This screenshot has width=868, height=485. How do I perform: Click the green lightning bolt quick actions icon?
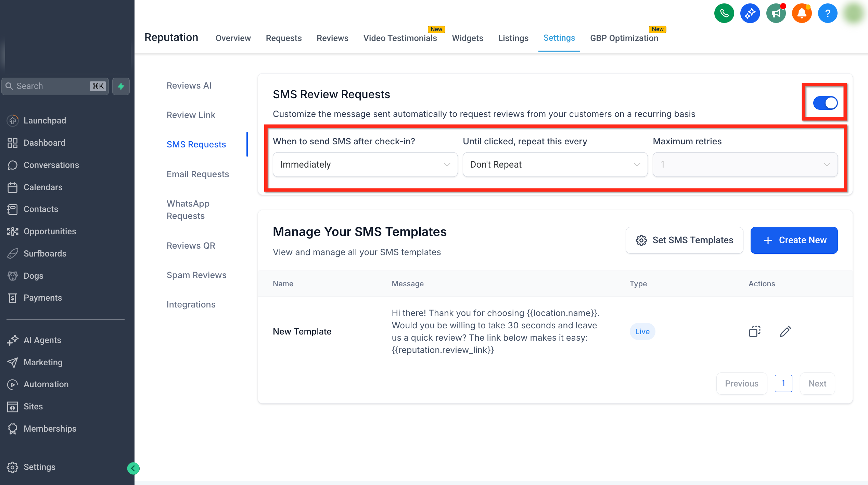pos(121,86)
